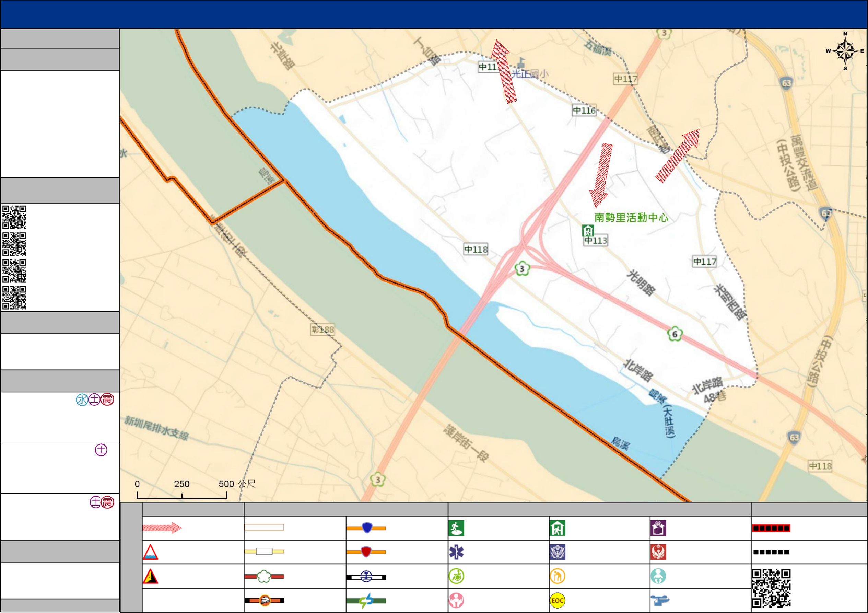Select the 南勢里活動中心 map label
The width and height of the screenshot is (868, 613).
pos(631,218)
